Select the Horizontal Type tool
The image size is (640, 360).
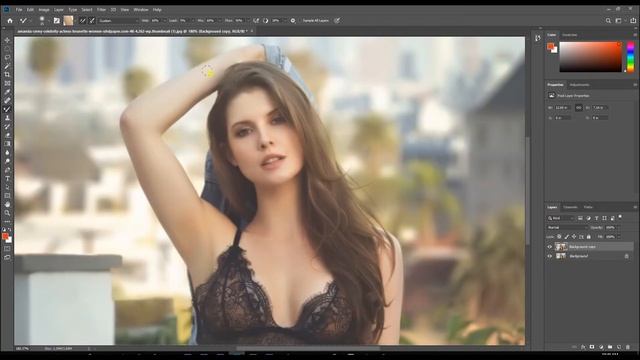[x=7, y=178]
